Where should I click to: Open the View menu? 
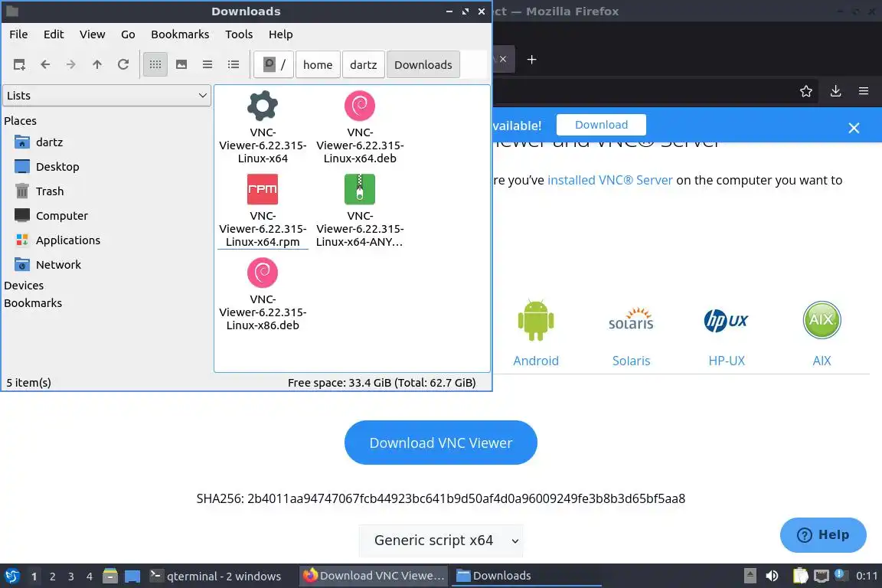(92, 34)
